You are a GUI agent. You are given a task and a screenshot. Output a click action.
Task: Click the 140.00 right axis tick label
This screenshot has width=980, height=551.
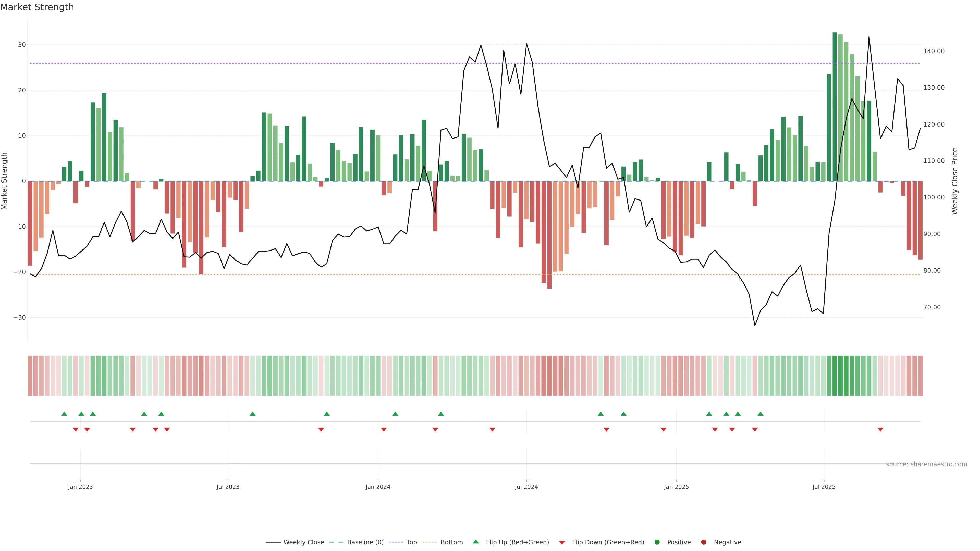tap(934, 51)
